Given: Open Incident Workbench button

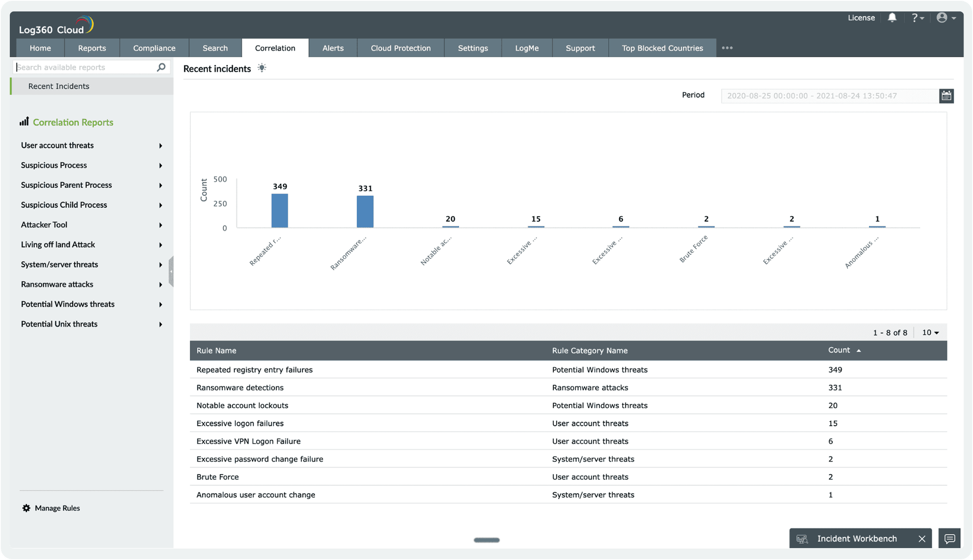Looking at the screenshot, I should [856, 539].
